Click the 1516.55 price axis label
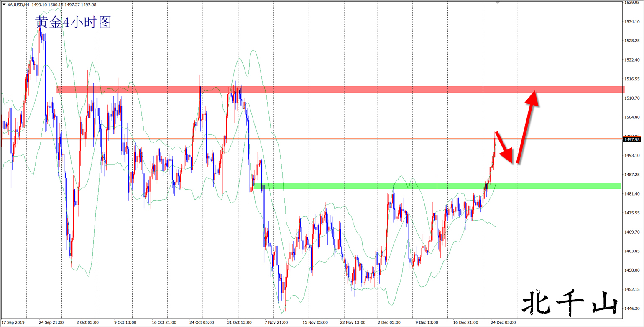 632,79
